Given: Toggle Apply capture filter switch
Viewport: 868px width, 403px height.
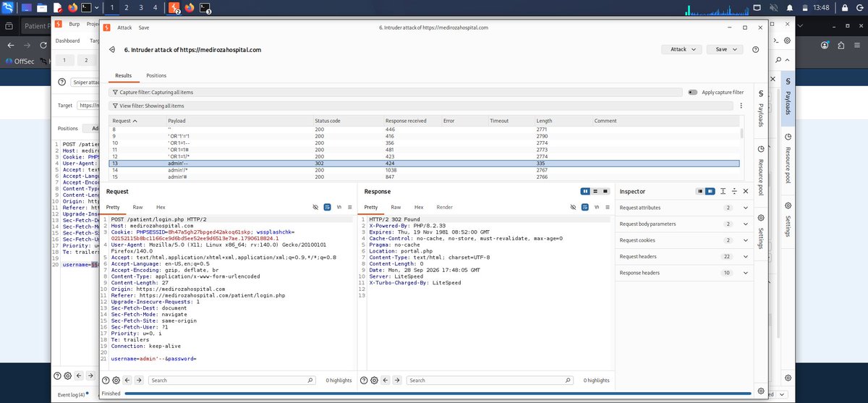Looking at the screenshot, I should tap(693, 93).
